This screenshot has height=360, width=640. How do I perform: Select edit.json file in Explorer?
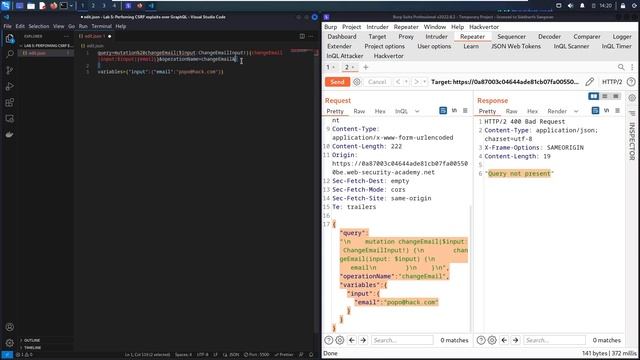46,53
